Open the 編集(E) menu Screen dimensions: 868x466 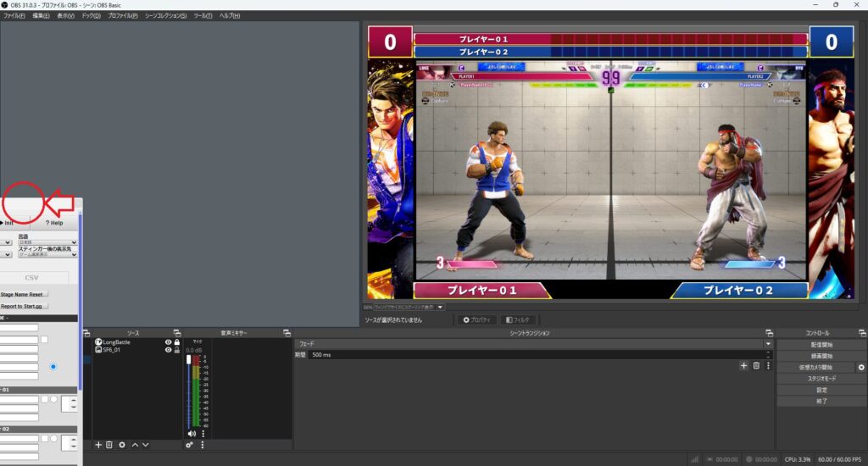coord(41,15)
